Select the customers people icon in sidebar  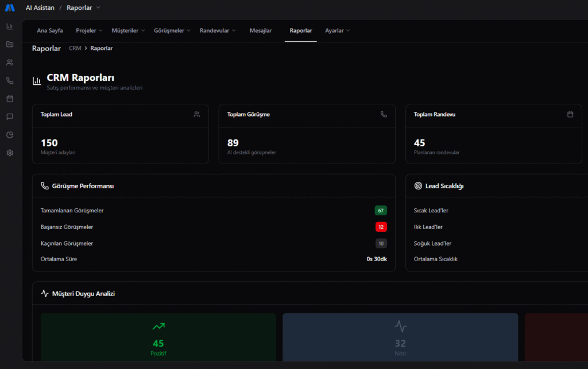click(10, 63)
